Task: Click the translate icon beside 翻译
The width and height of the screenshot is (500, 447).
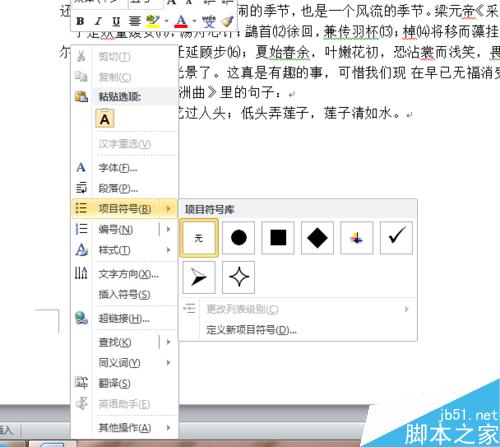Action: [81, 383]
